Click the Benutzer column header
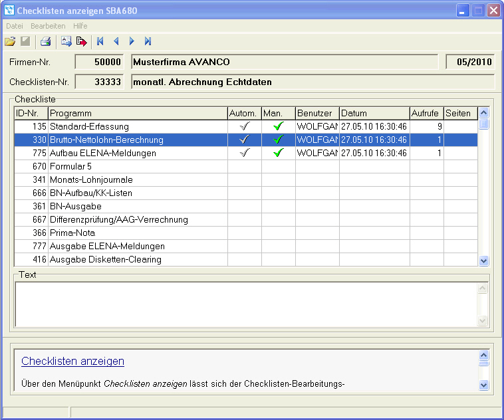This screenshot has height=420, width=504. [317, 113]
